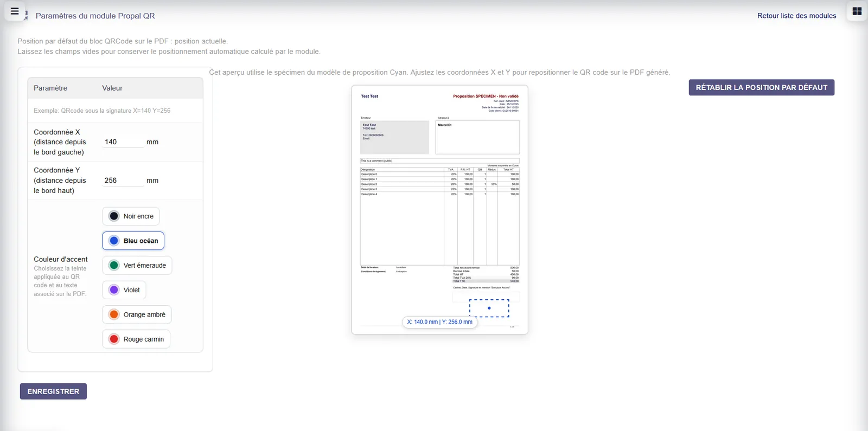This screenshot has width=868, height=431.
Task: Select the Bleu océan accent color
Action: [133, 241]
